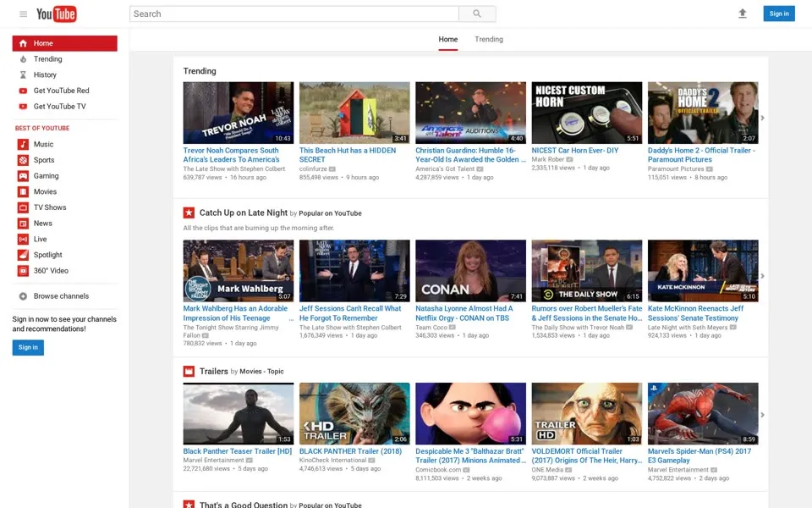Click the Movies film icon
Screen dimensions: 812x508
coord(23,192)
